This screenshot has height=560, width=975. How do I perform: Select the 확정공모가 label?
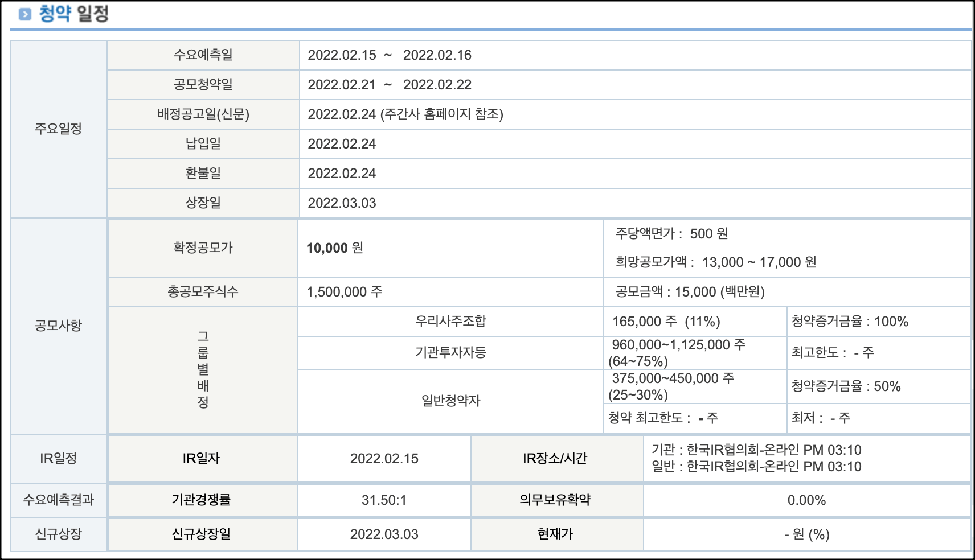point(203,248)
